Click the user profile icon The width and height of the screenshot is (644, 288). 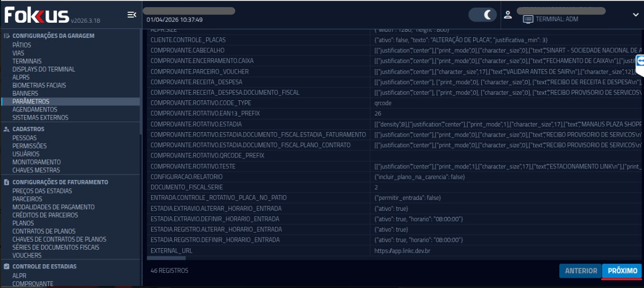coord(508,15)
